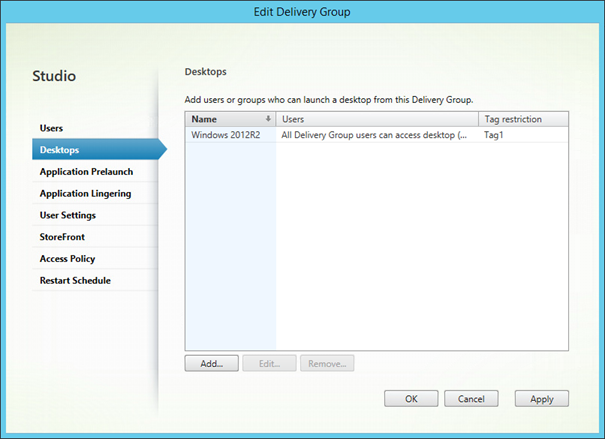This screenshot has height=439, width=605.
Task: Click the sort arrow in Name header
Action: 268,119
